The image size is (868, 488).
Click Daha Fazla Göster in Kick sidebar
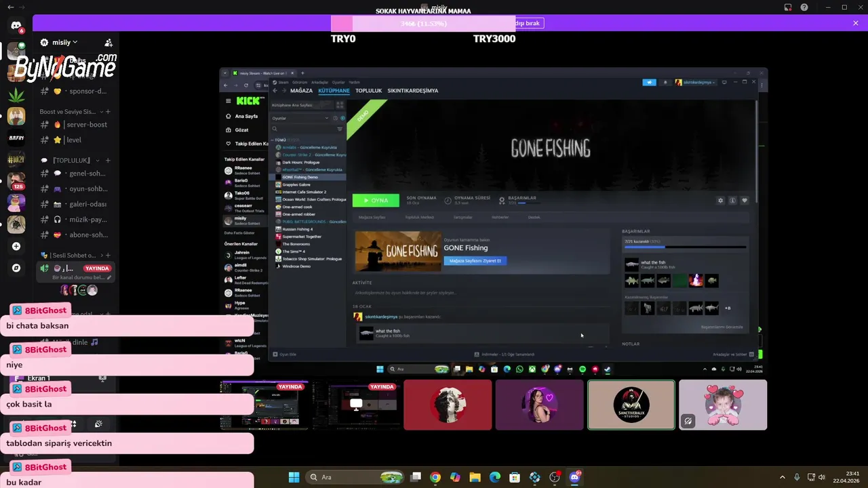tap(238, 232)
